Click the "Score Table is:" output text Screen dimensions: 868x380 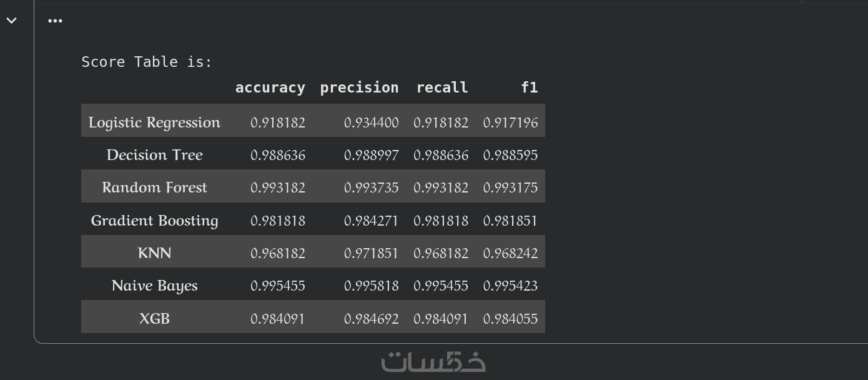(147, 62)
